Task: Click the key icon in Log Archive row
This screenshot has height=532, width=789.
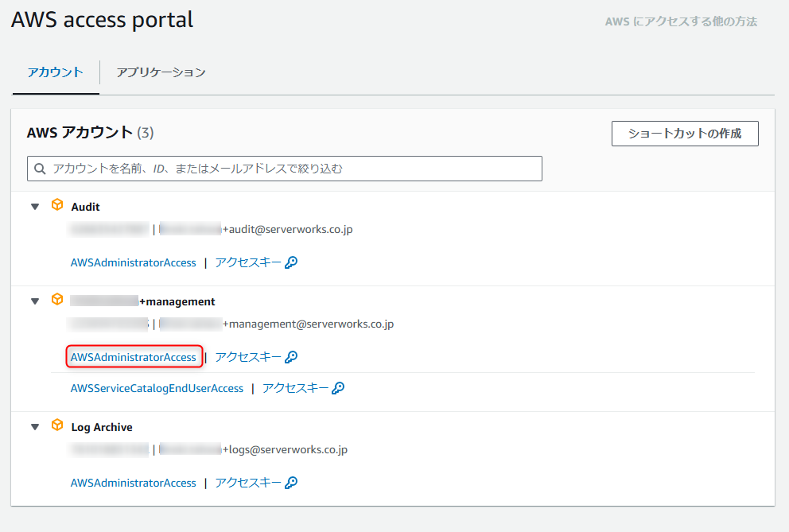Action: [291, 483]
